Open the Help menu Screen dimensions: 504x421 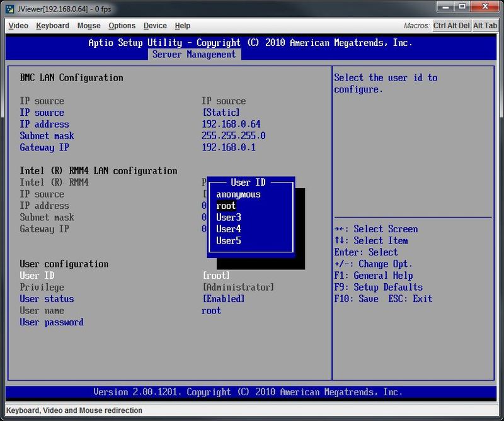183,26
